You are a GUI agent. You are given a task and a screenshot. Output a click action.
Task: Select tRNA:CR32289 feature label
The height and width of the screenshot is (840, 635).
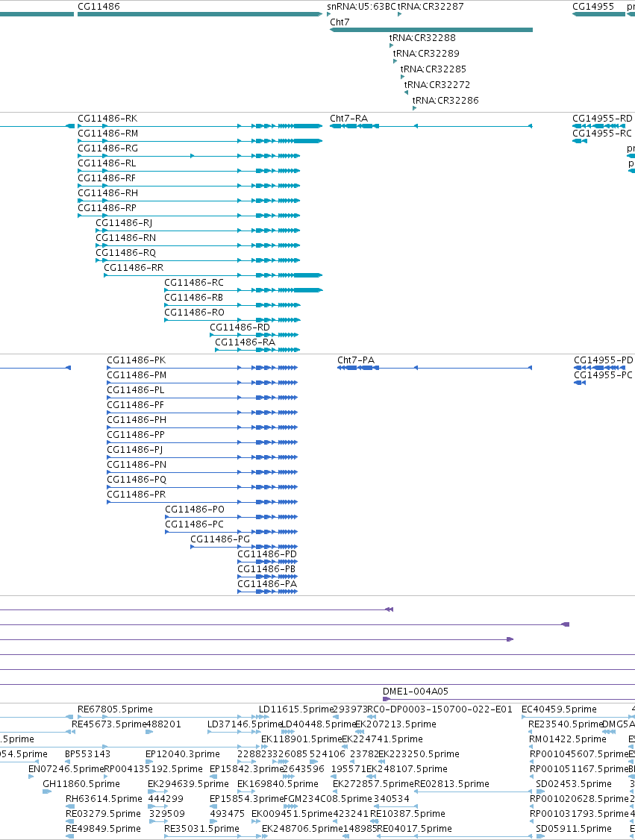point(426,54)
